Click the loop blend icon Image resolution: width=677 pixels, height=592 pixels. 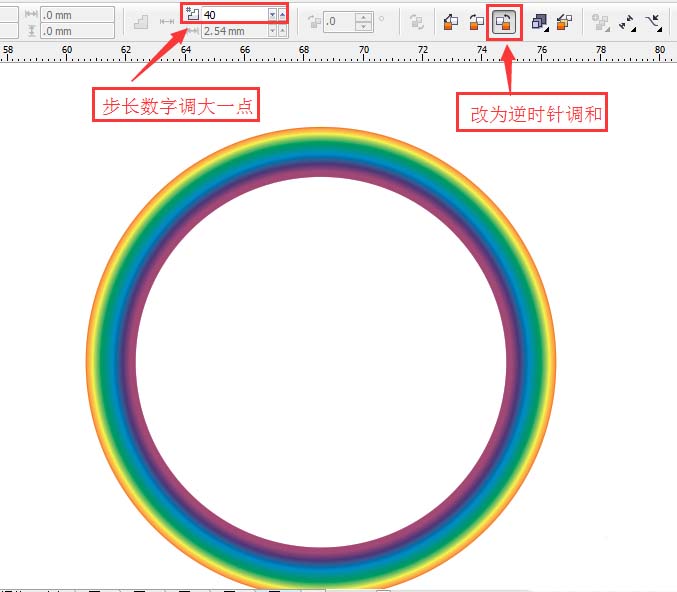pyautogui.click(x=416, y=22)
